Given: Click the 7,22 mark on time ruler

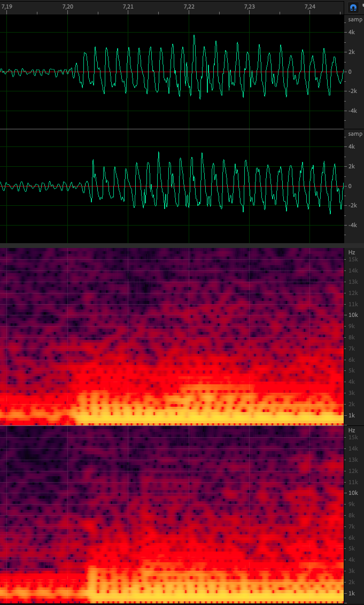Looking at the screenshot, I should pos(189,6).
